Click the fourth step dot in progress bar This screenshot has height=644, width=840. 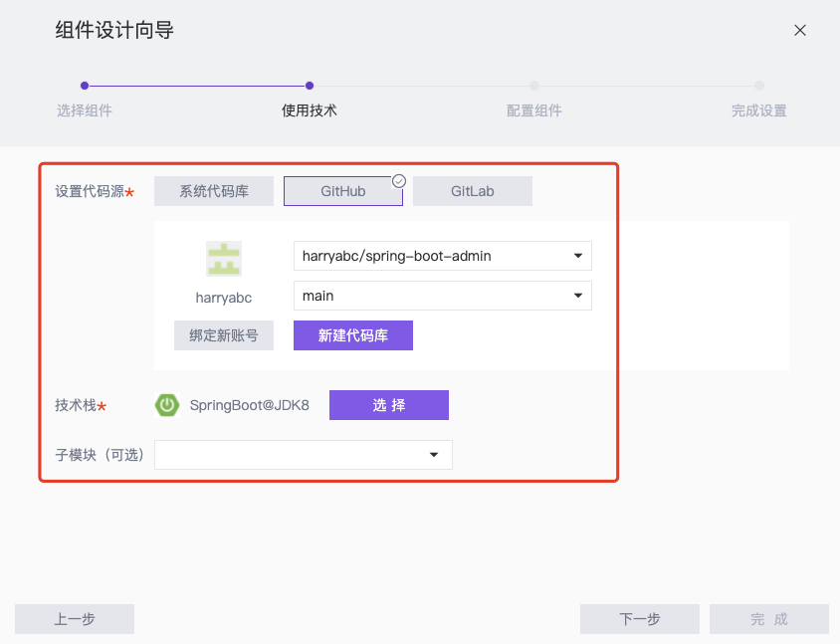(759, 86)
